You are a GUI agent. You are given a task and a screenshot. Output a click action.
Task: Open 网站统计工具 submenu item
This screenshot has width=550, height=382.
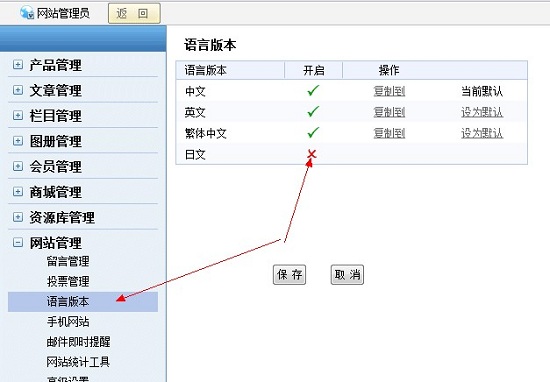[79, 362]
